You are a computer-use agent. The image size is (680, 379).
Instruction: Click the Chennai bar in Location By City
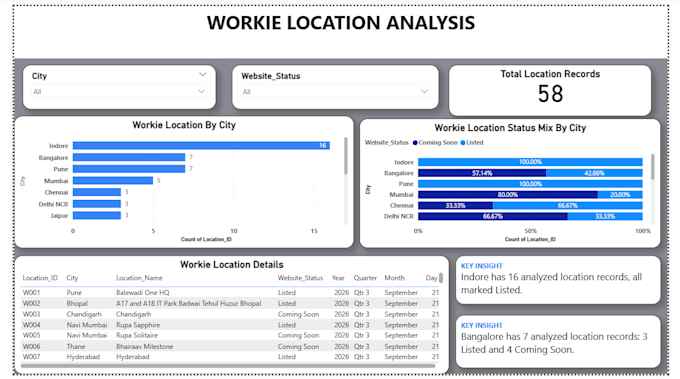tap(97, 192)
